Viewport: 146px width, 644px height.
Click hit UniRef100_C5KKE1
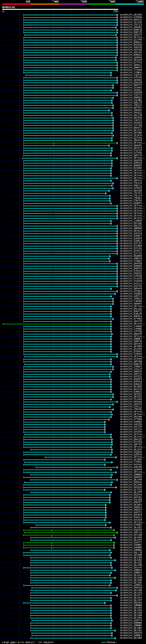click(x=131, y=198)
